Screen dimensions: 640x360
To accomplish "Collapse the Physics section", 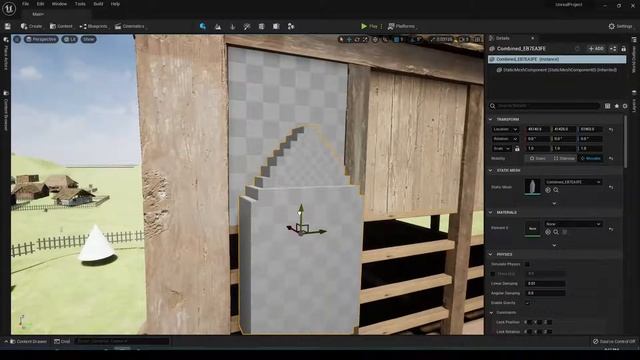I will coord(491,254).
